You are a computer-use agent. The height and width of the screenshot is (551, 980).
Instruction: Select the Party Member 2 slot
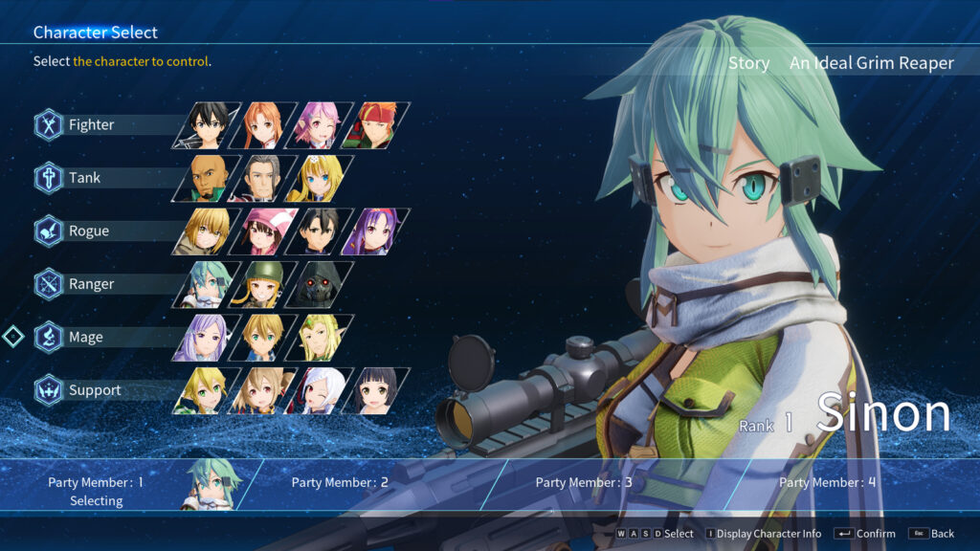pyautogui.click(x=372, y=485)
